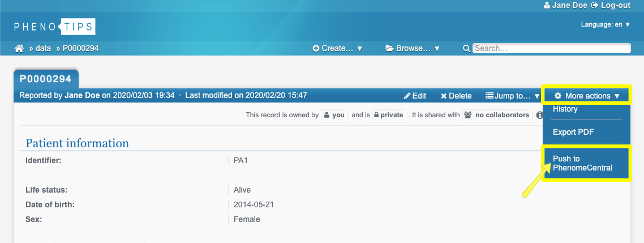
Task: Toggle the More actions menu
Action: pos(586,96)
